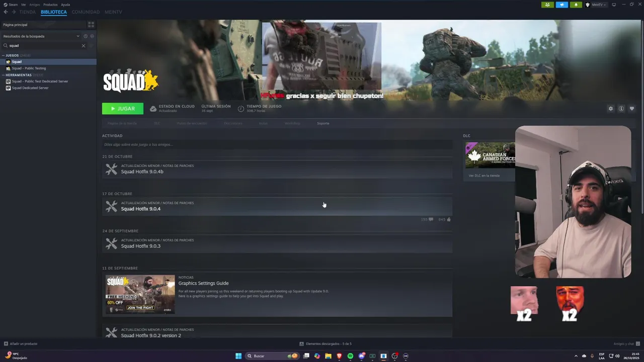Open the MEINTV profile tab
644x362 pixels.
[113, 12]
